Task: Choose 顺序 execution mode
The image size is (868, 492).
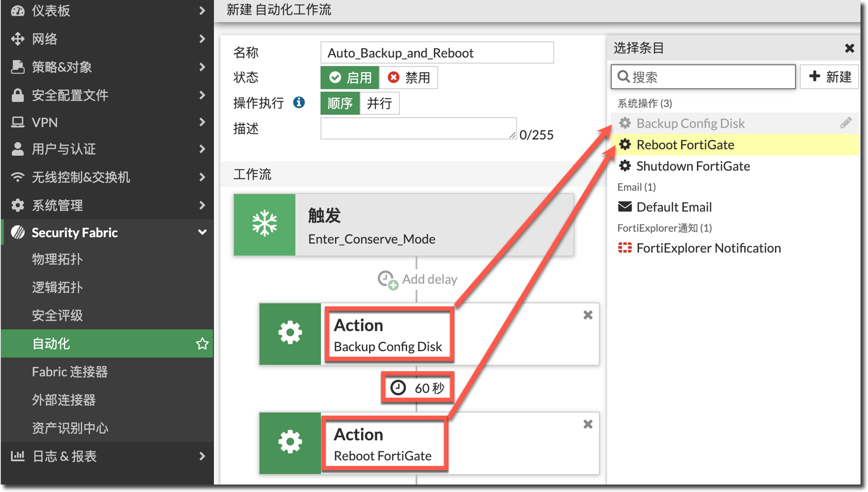Action: coord(340,103)
